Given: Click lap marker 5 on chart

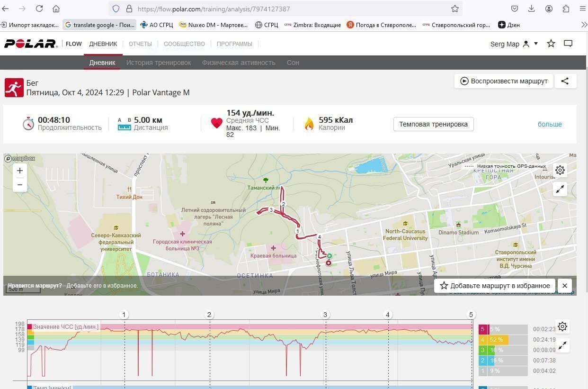Looking at the screenshot, I should 471,315.
